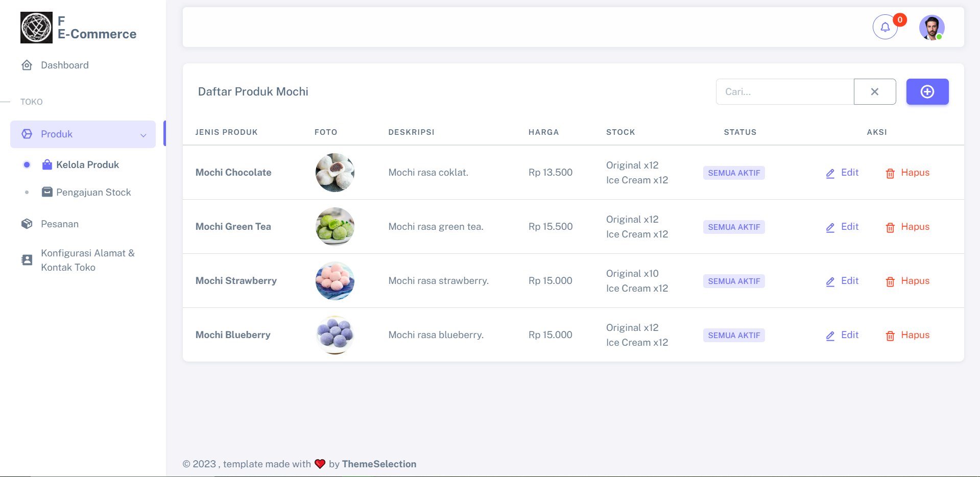980x477 pixels.
Task: Click the Hapus trash icon for Mochi Chocolate
Action: pos(890,173)
